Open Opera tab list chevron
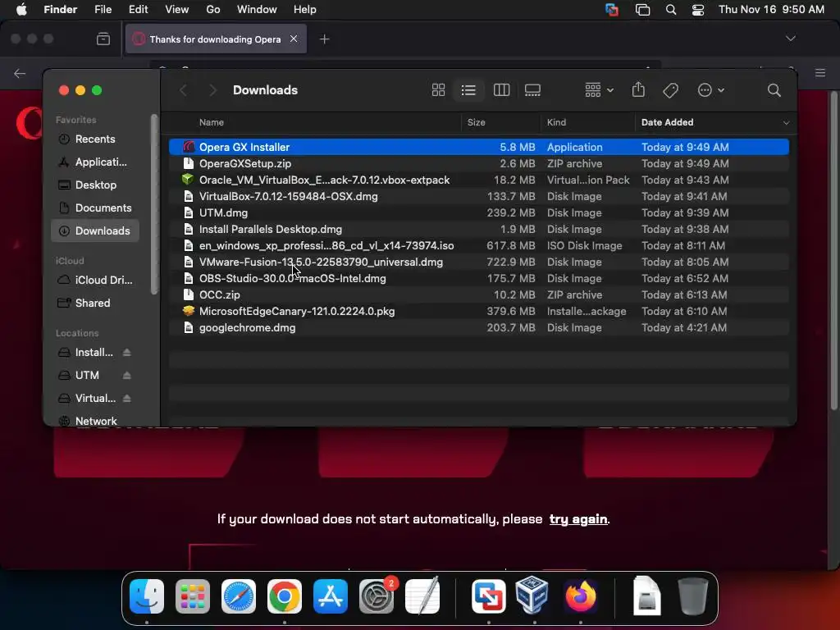The width and height of the screenshot is (840, 630). tap(790, 39)
